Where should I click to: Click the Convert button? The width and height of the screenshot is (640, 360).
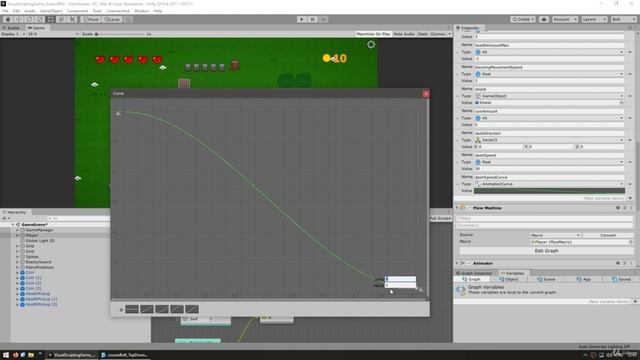[x=608, y=236]
